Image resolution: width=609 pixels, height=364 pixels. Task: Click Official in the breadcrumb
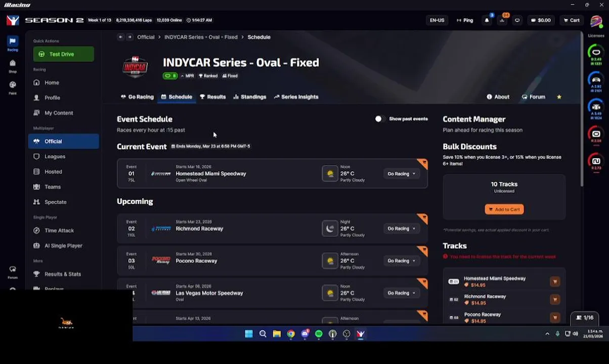tap(146, 37)
